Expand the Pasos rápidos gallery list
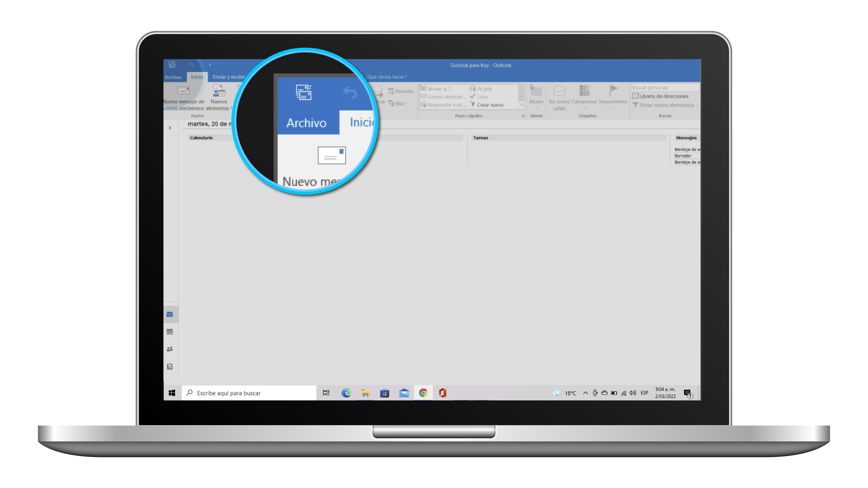868x488 pixels. point(521,105)
